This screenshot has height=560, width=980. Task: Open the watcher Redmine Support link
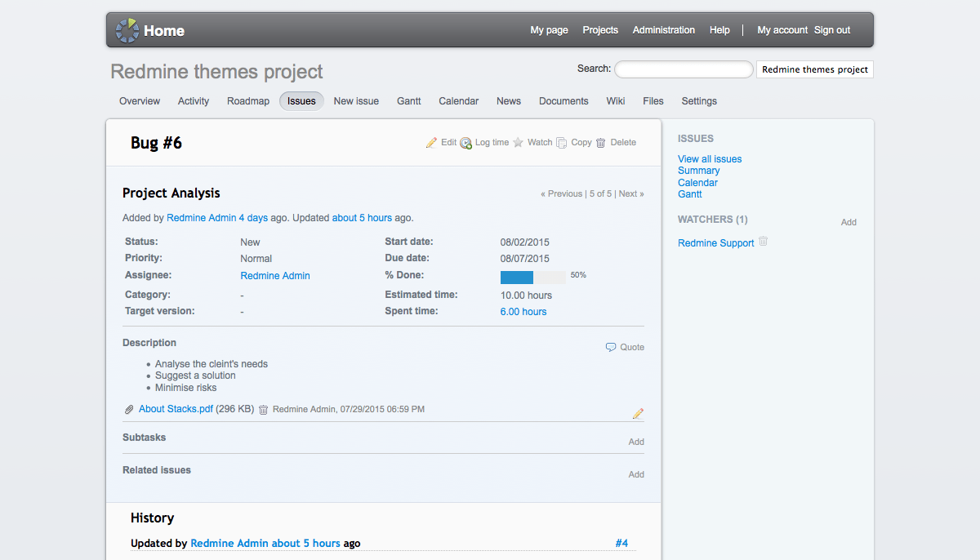716,243
